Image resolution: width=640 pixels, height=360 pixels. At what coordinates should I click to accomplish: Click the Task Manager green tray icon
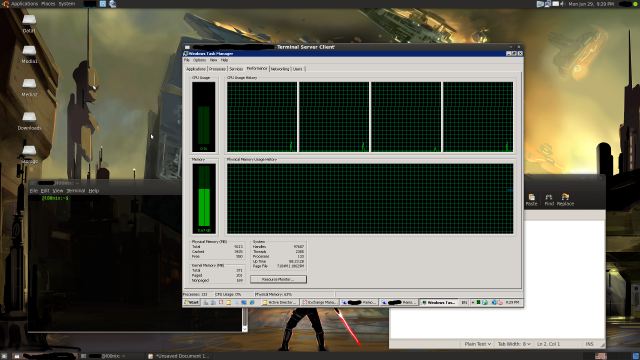478,302
